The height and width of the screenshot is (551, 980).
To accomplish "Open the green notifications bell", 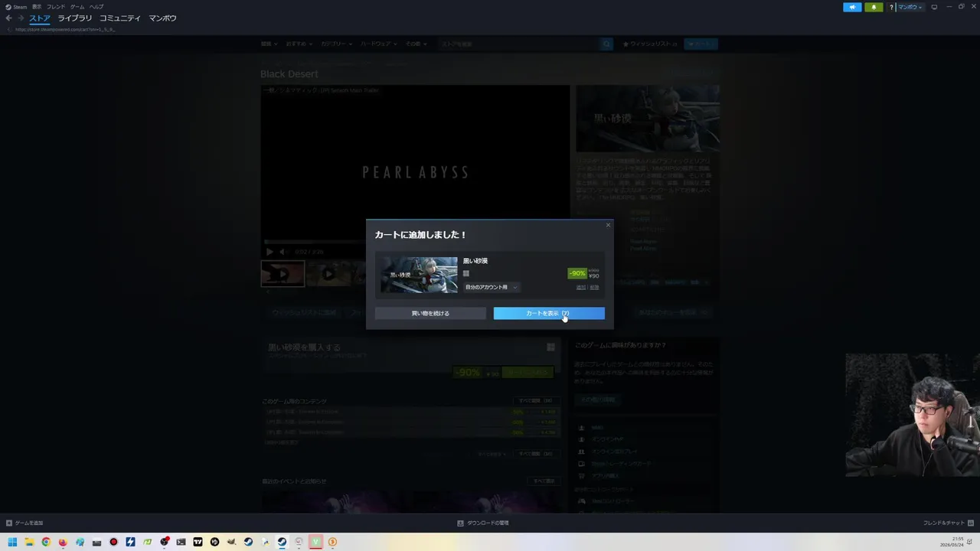I will tap(874, 7).
